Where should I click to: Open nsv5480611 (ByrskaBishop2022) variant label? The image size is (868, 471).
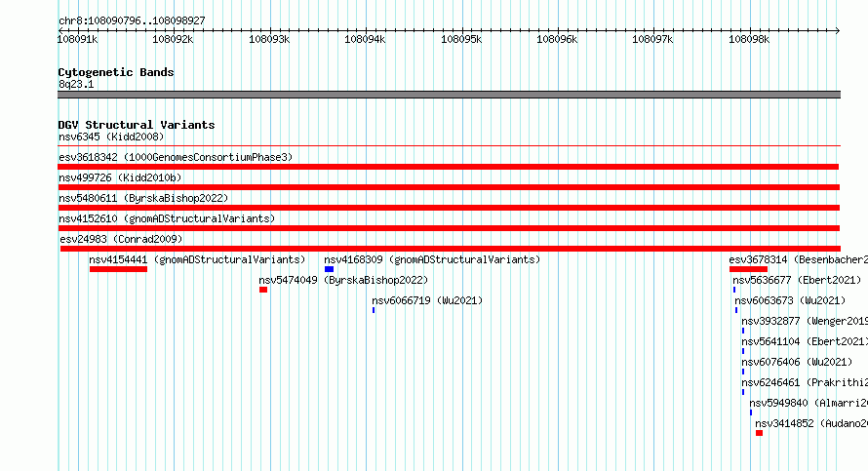point(143,198)
